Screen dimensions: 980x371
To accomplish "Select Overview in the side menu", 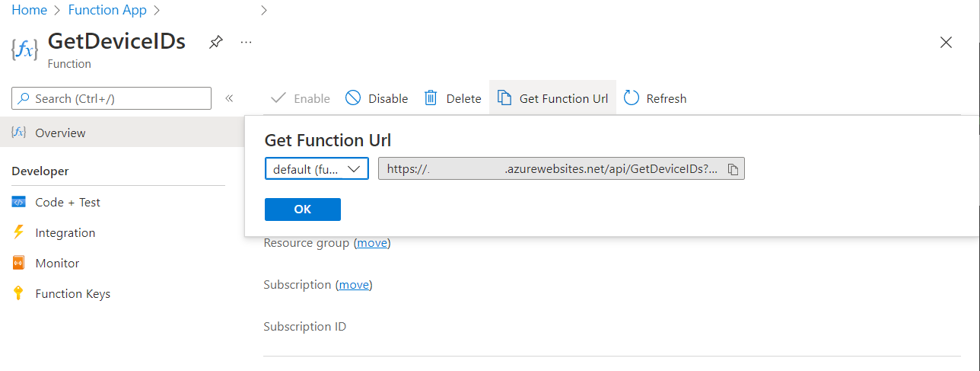I will pyautogui.click(x=122, y=133).
